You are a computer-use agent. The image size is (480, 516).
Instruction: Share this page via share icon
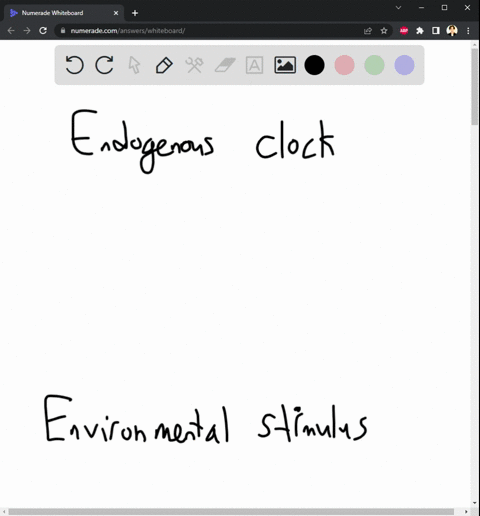pyautogui.click(x=368, y=31)
